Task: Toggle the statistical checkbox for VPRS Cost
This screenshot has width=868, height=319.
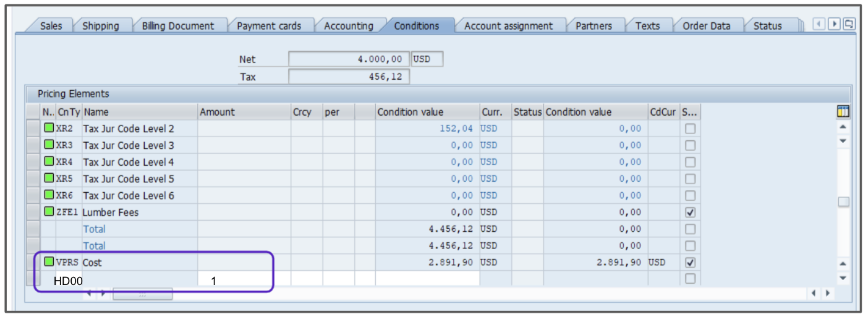Action: tap(691, 262)
